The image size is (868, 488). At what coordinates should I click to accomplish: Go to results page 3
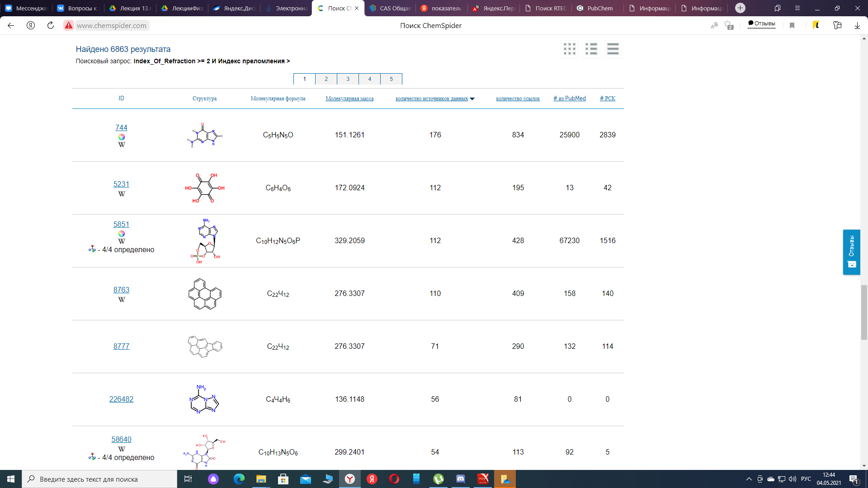(348, 79)
